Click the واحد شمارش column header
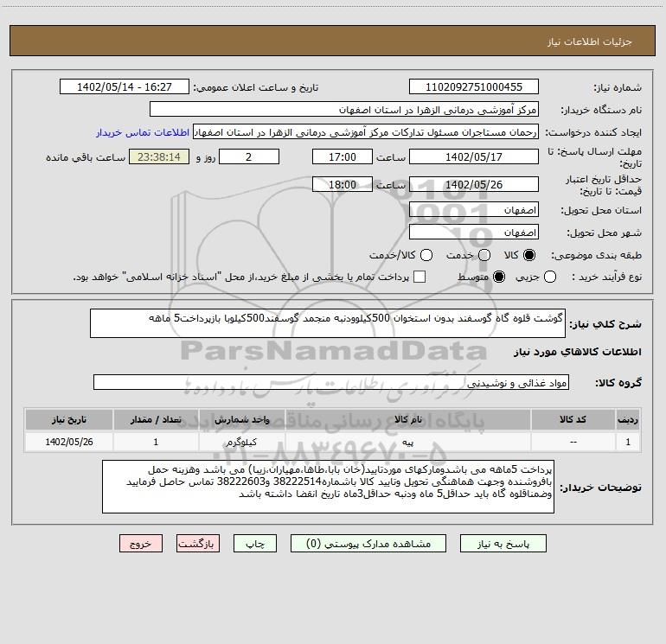The height and width of the screenshot is (644, 666). [x=241, y=419]
